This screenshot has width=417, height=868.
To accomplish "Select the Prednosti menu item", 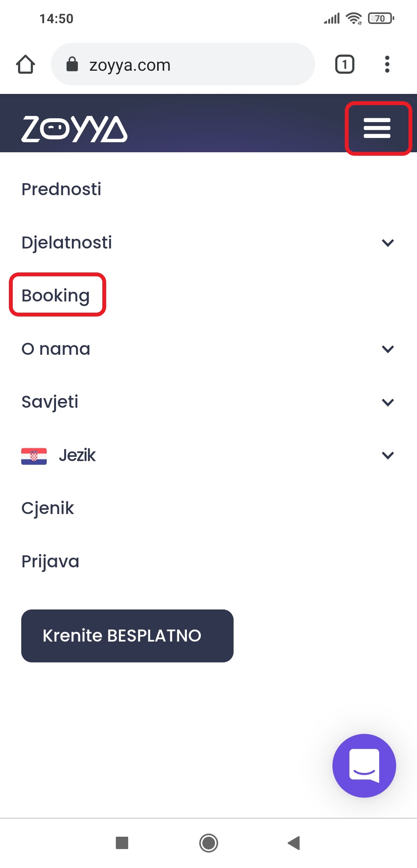I will click(x=61, y=189).
